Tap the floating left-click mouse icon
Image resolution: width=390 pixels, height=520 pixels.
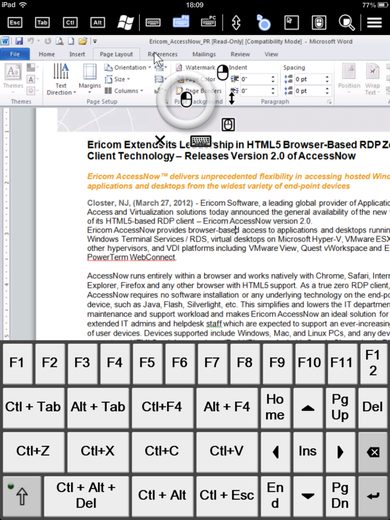tap(186, 99)
